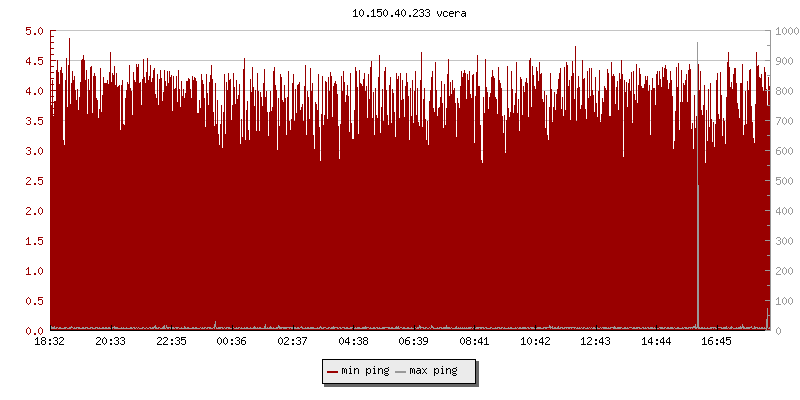Select the 100 right axis label
This screenshot has height=400, width=800.
point(782,301)
